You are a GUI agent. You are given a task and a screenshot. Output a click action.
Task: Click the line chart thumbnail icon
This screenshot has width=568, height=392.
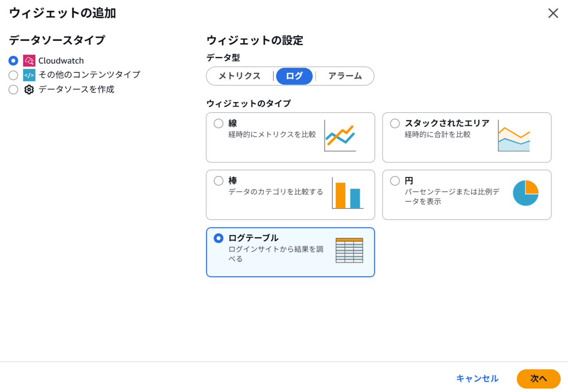(340, 138)
